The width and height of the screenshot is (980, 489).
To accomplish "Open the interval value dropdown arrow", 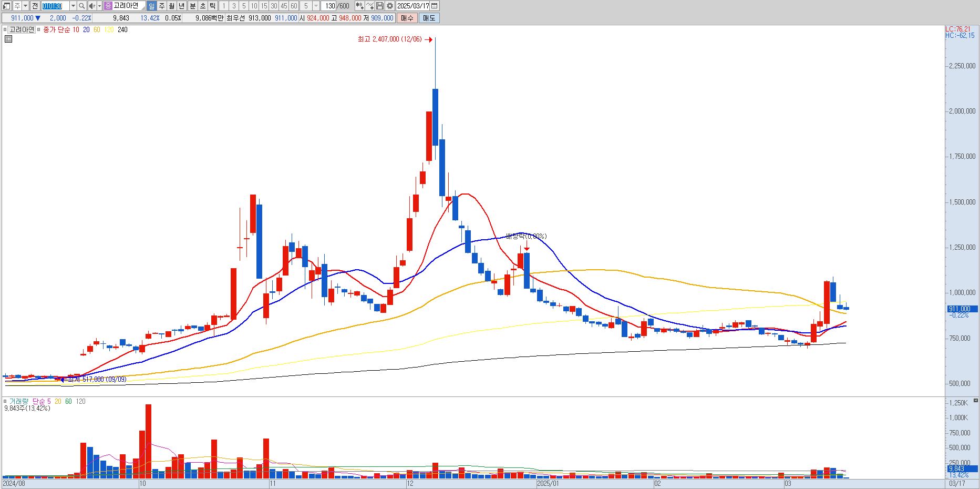I will pyautogui.click(x=316, y=6).
